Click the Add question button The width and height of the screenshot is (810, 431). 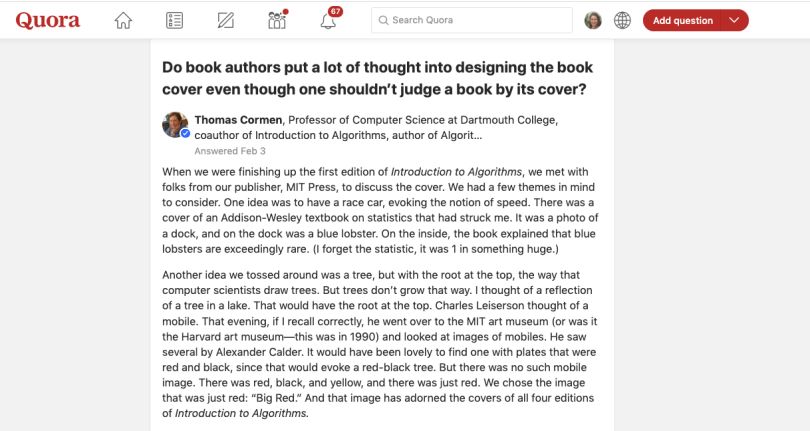[x=682, y=20]
